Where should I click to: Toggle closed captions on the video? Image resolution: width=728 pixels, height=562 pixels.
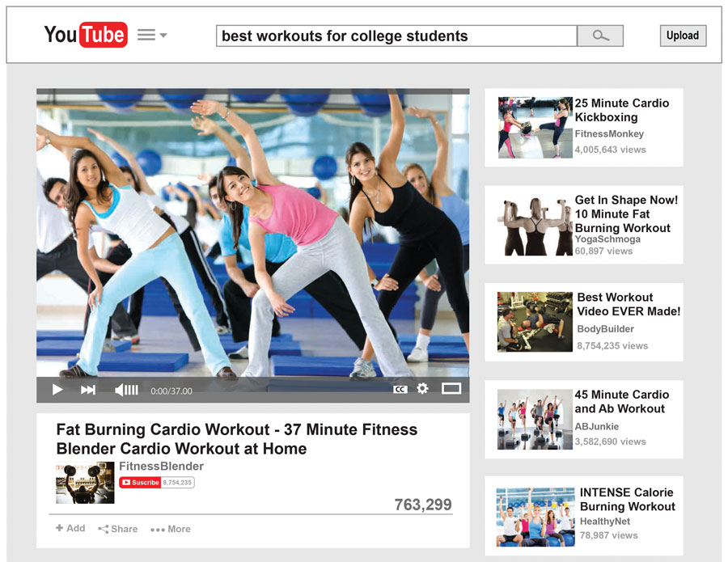point(400,389)
